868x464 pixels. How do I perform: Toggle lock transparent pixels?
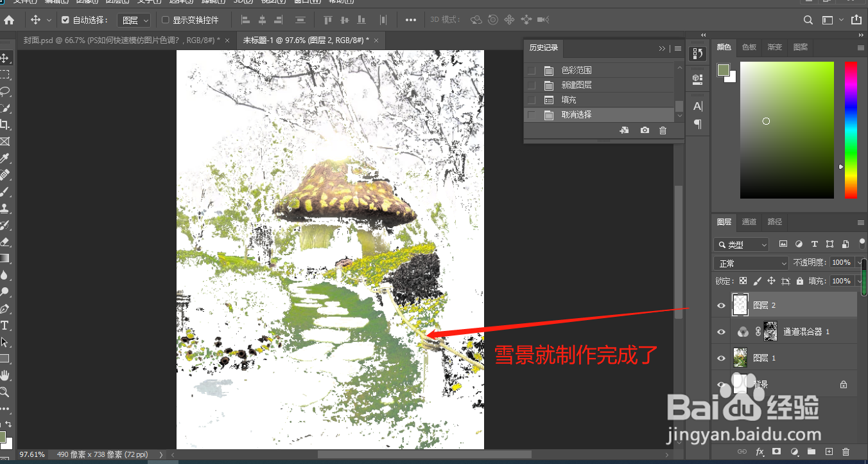tap(743, 281)
